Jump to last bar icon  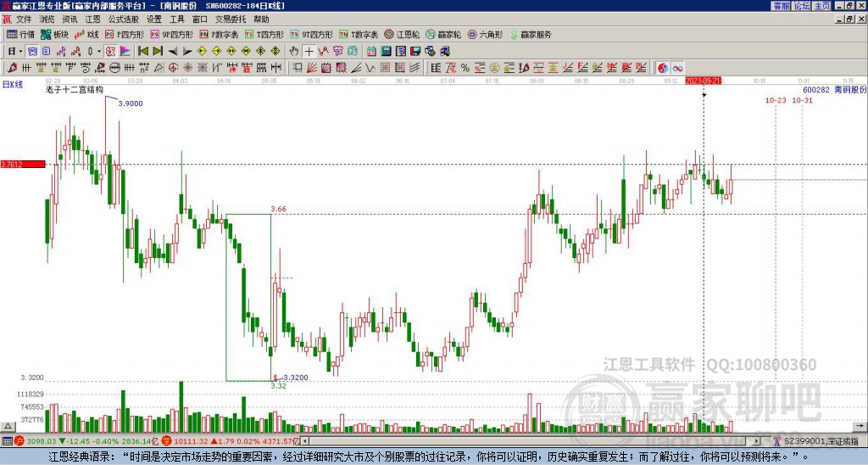(158, 52)
